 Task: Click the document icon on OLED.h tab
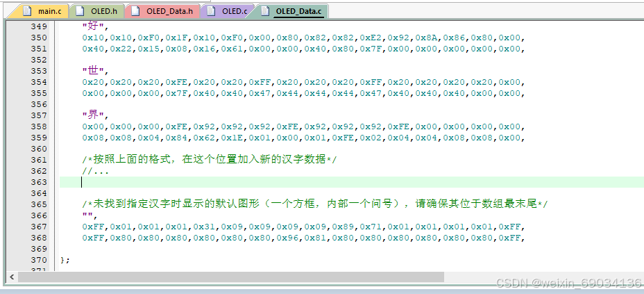point(80,11)
